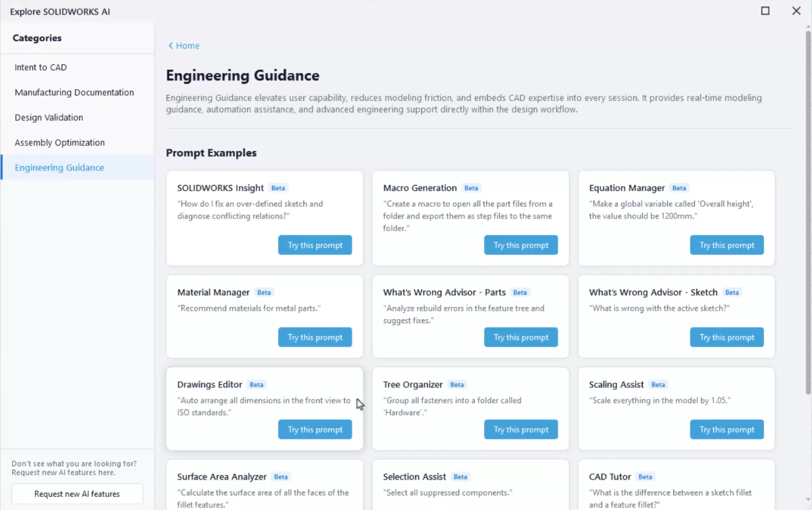
Task: Click the Beta badge by CAD Tutor
Action: coord(646,477)
